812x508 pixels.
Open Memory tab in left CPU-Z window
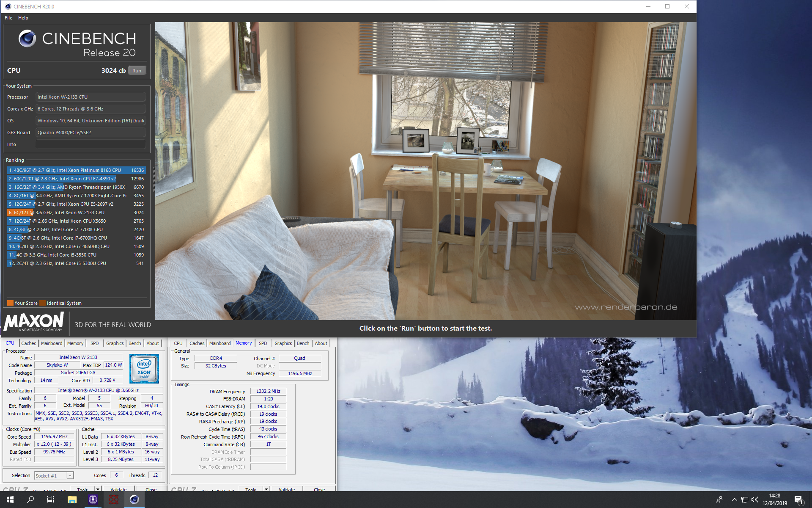[x=75, y=343]
